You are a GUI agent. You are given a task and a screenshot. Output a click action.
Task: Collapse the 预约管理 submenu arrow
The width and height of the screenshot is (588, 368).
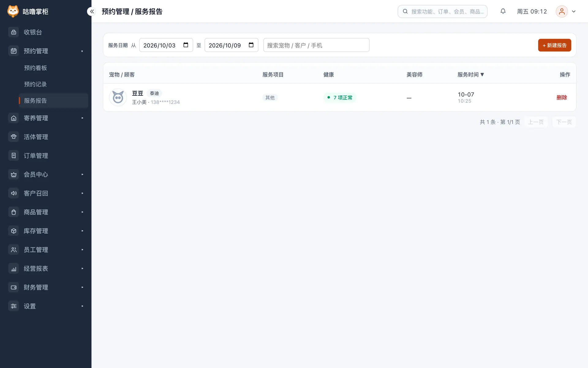(82, 51)
